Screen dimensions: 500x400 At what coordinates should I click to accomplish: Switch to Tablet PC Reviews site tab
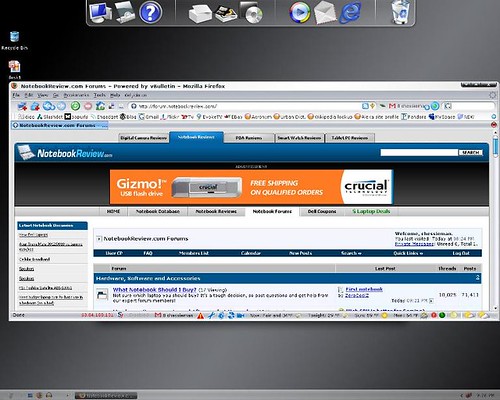tap(350, 138)
